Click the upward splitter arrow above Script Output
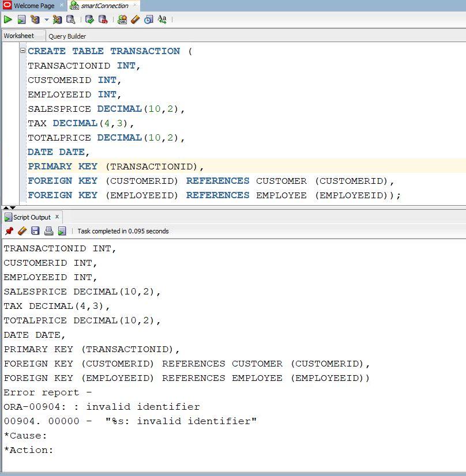 (x=6, y=208)
